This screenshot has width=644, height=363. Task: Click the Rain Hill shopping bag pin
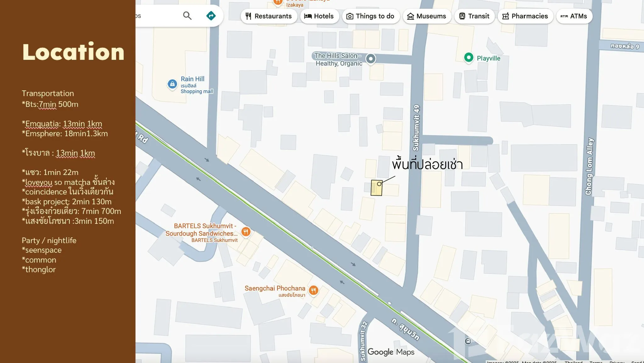(x=172, y=84)
